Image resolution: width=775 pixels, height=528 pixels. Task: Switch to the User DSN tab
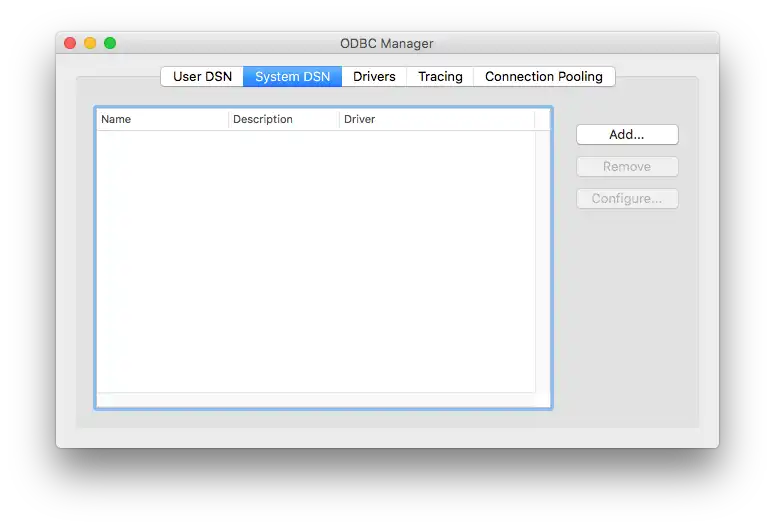click(202, 76)
